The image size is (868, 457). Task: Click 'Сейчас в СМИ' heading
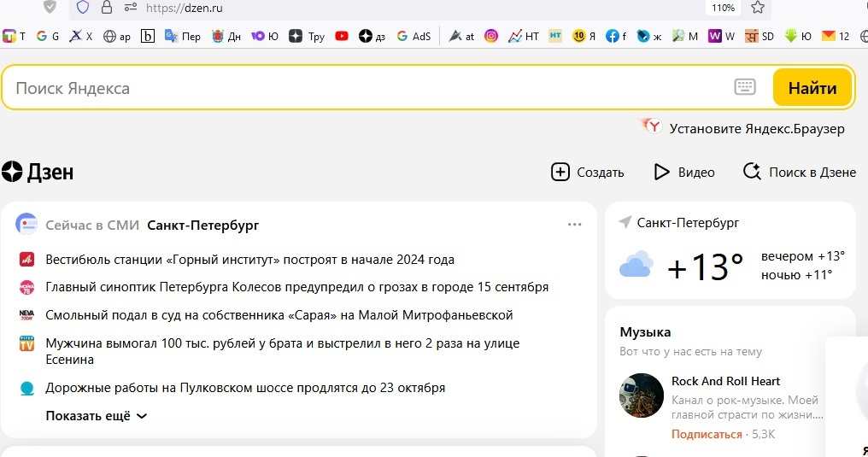pyautogui.click(x=92, y=226)
